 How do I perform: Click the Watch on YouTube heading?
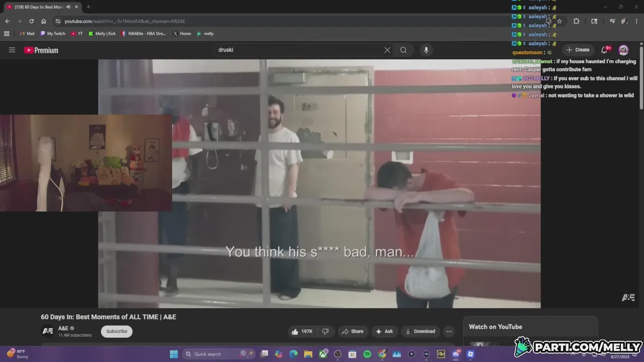(496, 327)
